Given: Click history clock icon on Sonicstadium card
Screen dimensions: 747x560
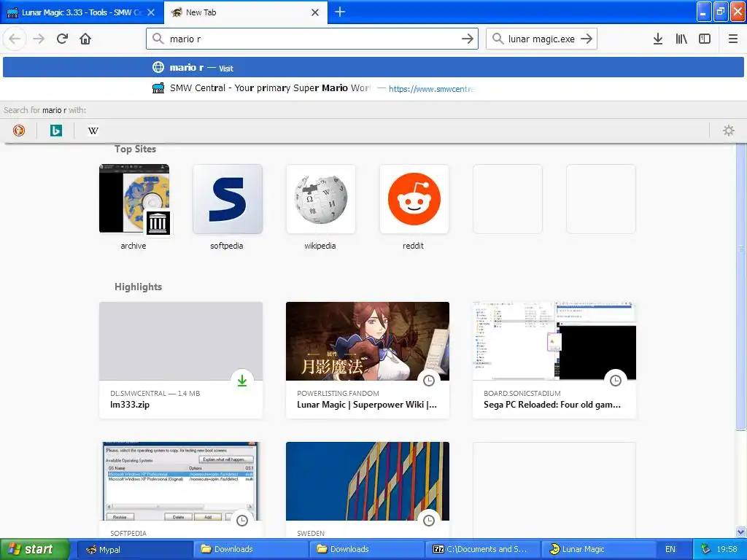Looking at the screenshot, I should [616, 381].
